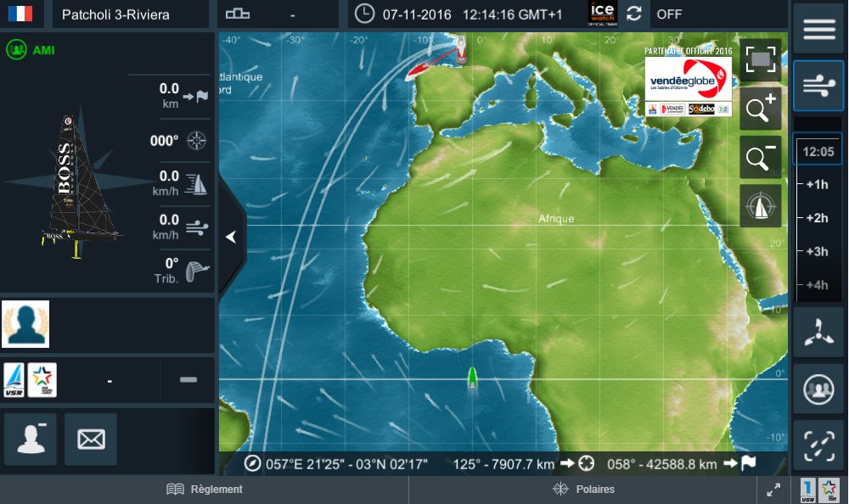Screen dimensions: 849x504
Task: Click the remove friend icon
Action: [x=31, y=439]
